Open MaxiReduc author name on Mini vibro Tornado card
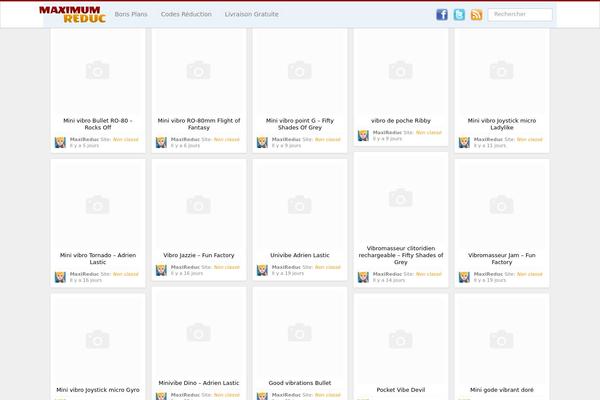Screen dimensions: 600x400 coord(84,274)
